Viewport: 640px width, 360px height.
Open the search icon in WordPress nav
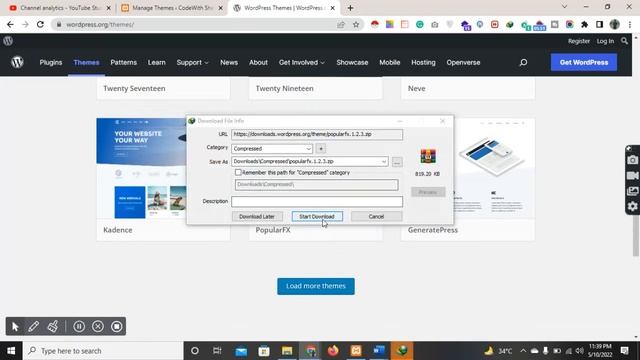tap(523, 62)
